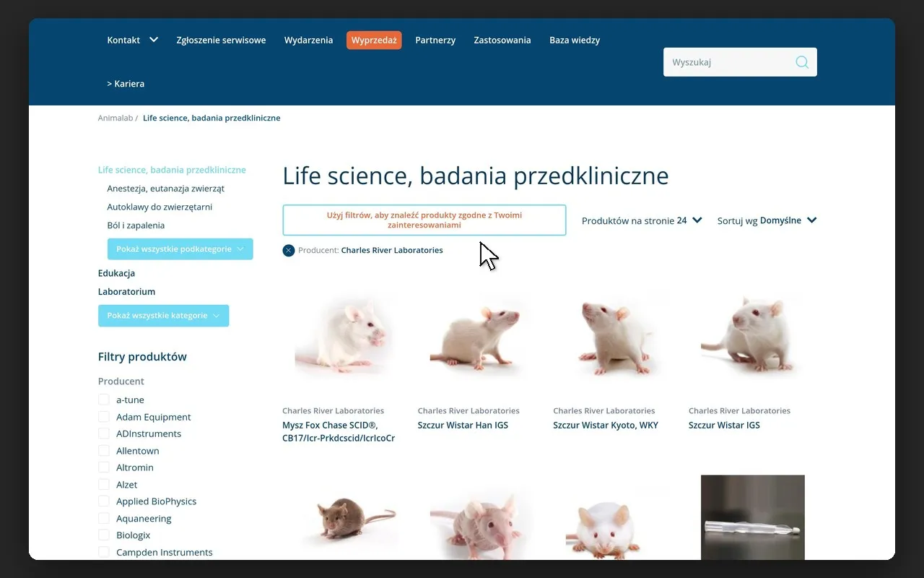Viewport: 924px width, 578px height.
Task: Open the Wyprzedaż sale menu item
Action: [374, 40]
